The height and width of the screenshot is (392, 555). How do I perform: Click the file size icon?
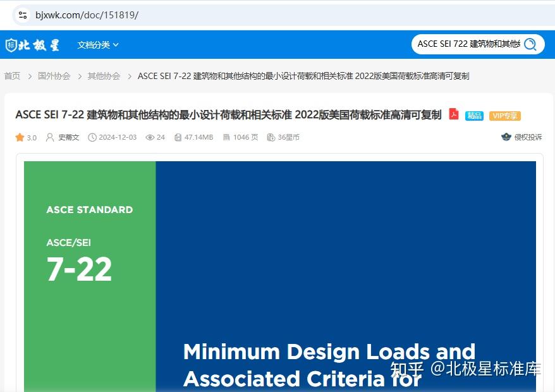tap(178, 137)
